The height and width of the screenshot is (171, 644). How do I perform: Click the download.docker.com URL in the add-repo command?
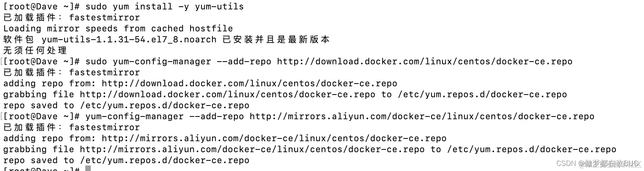pos(425,62)
